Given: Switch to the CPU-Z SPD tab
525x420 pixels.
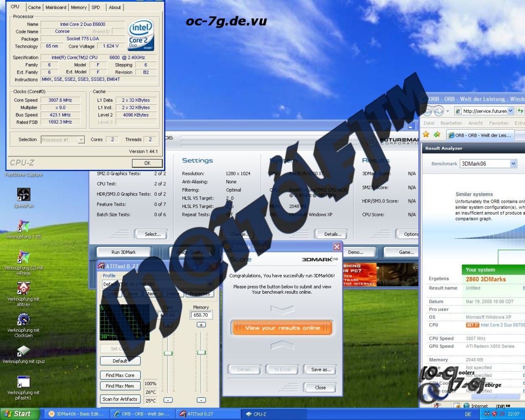Looking at the screenshot, I should tap(96, 8).
